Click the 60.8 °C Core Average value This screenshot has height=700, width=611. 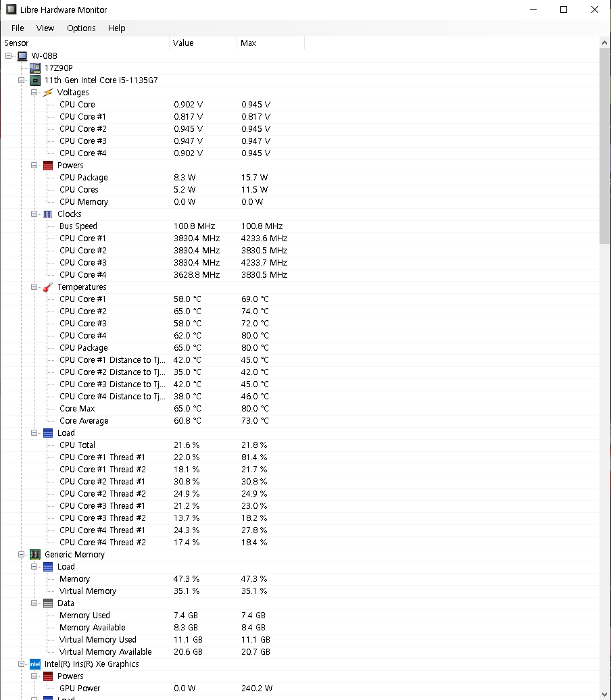click(x=188, y=421)
